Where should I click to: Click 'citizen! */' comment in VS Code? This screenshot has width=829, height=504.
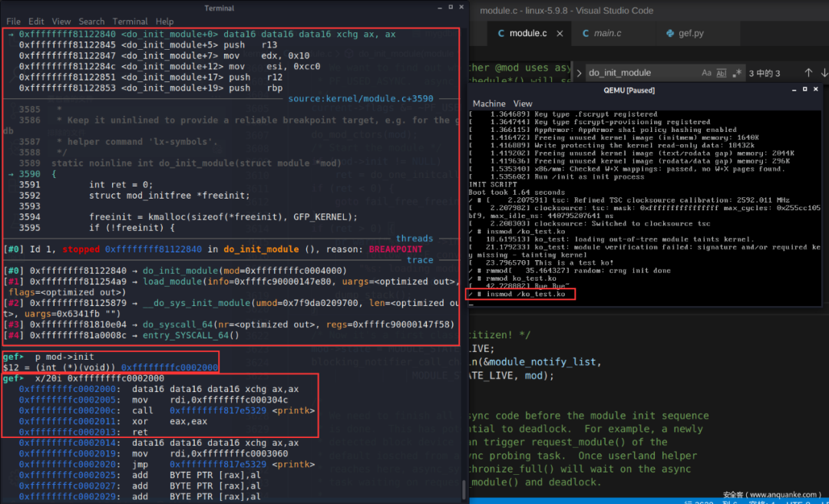coord(500,335)
